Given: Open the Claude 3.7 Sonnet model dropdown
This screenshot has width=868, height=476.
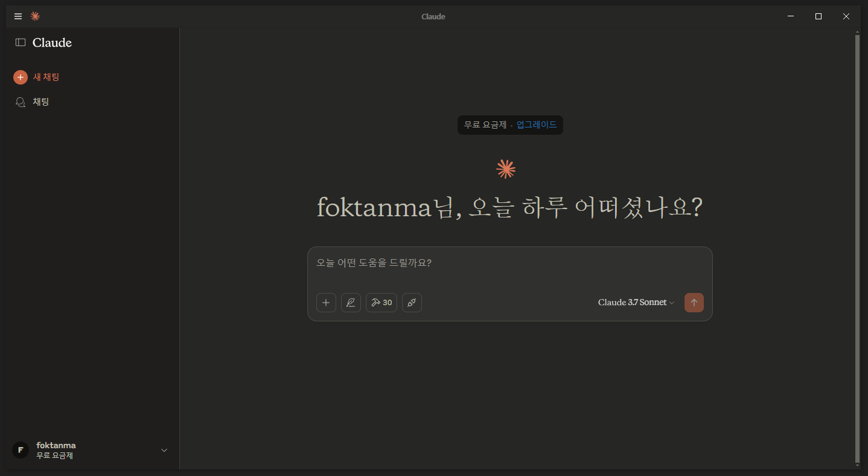Looking at the screenshot, I should [636, 303].
